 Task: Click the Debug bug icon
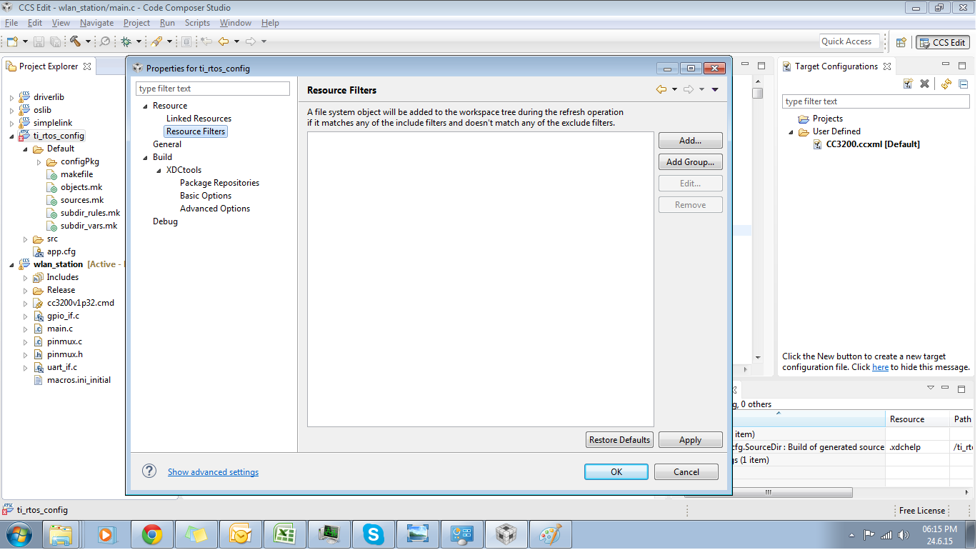126,41
